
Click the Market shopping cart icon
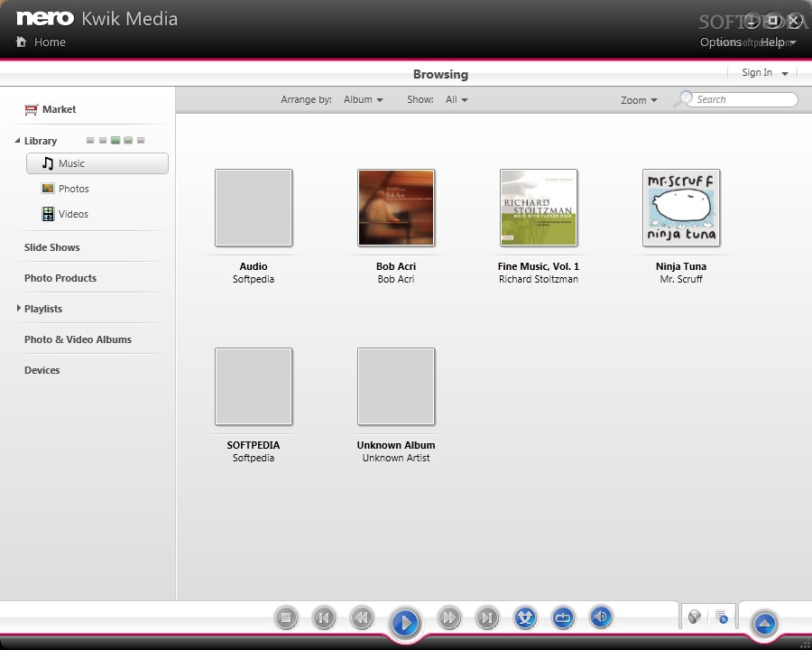(x=31, y=109)
